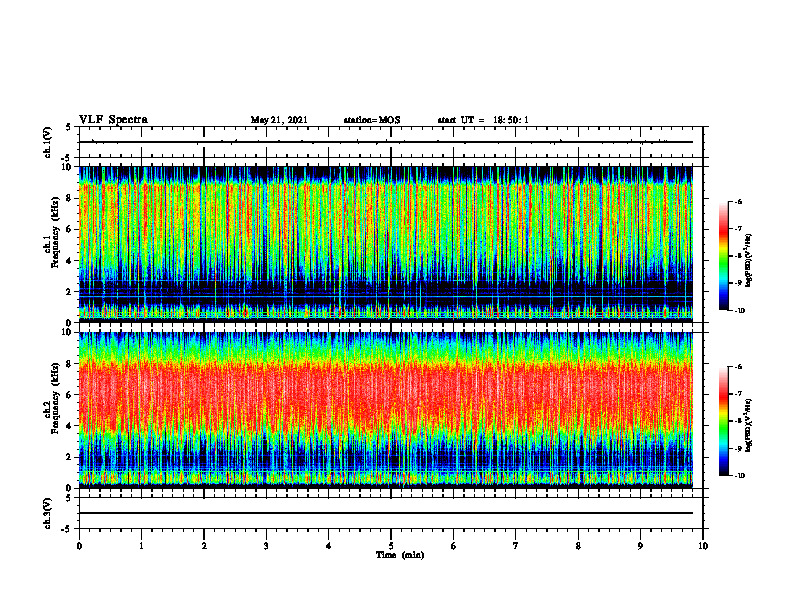The width and height of the screenshot is (792, 612).
Task: Click the "Time (min)" axis label
Action: [x=400, y=555]
